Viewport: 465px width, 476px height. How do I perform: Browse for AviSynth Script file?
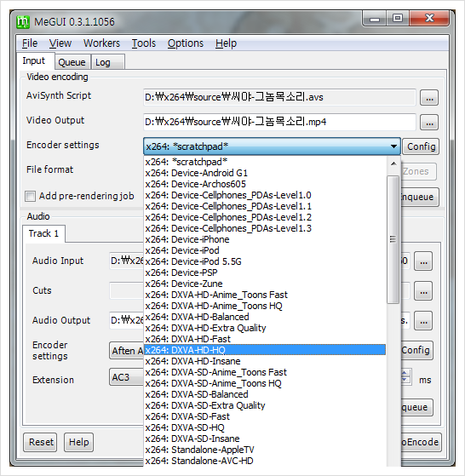[x=429, y=98]
